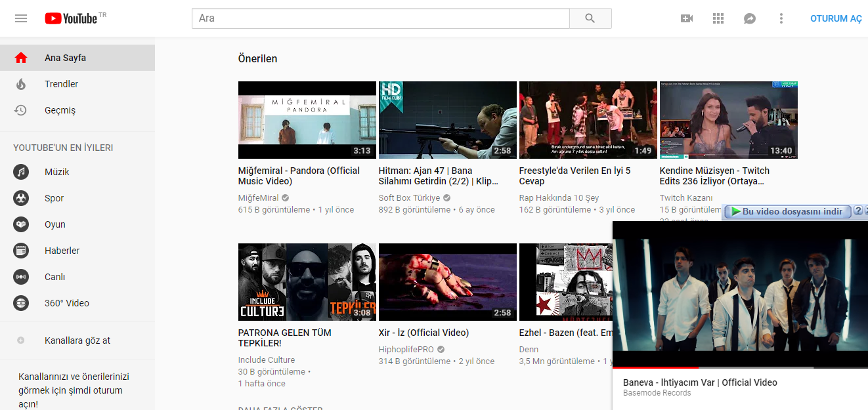
Task: Click miniplayer title Baneva - İhtiyacım Var
Action: (x=700, y=382)
